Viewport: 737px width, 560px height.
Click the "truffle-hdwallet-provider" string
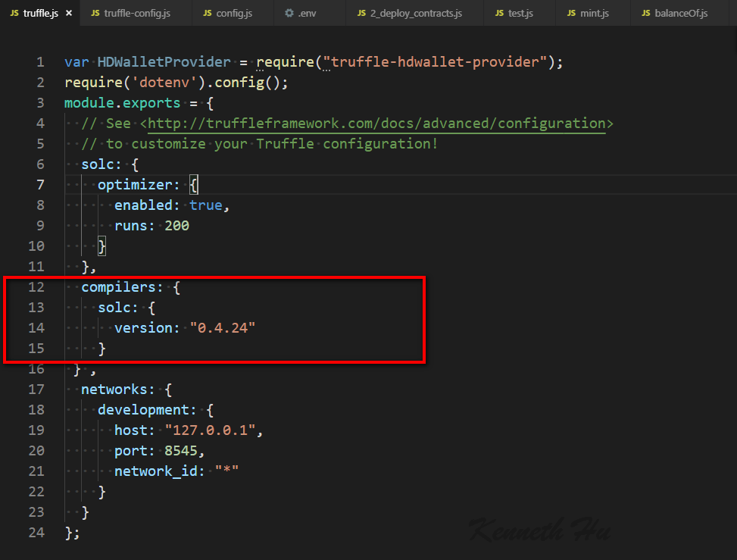(435, 62)
